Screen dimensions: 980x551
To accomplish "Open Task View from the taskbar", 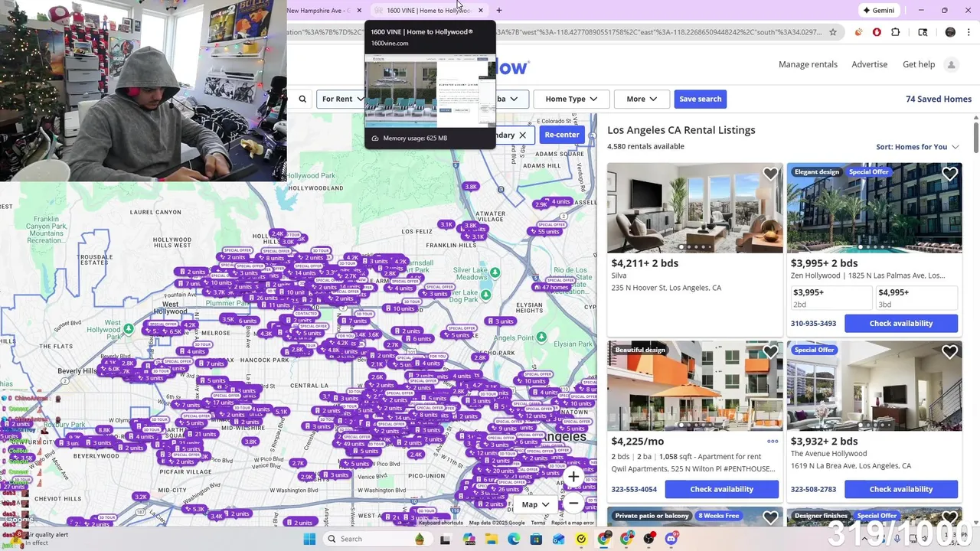I will [446, 540].
